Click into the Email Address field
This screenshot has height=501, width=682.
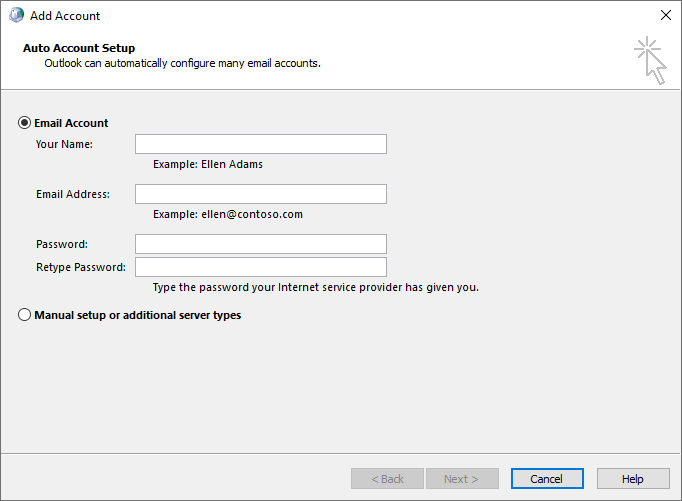[260, 194]
